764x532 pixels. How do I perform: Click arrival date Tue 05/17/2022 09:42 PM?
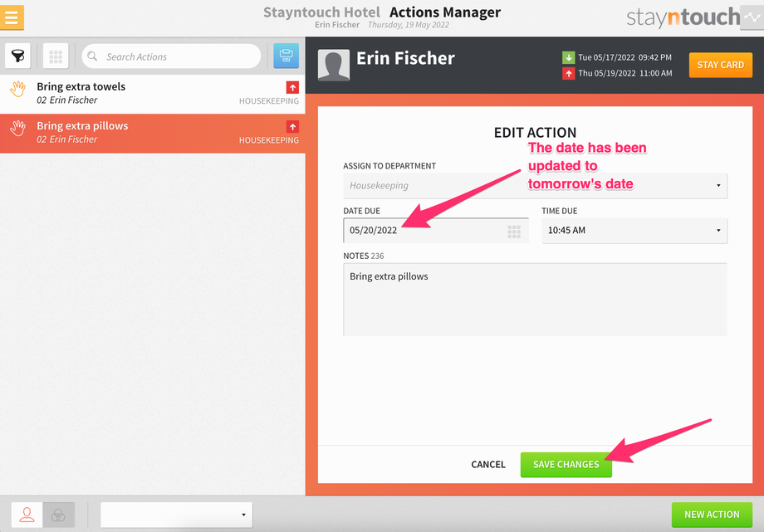click(x=624, y=57)
